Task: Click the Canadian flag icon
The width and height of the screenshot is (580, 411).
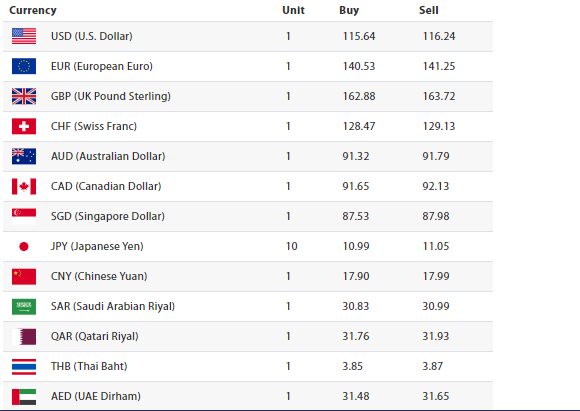Action: coord(24,186)
